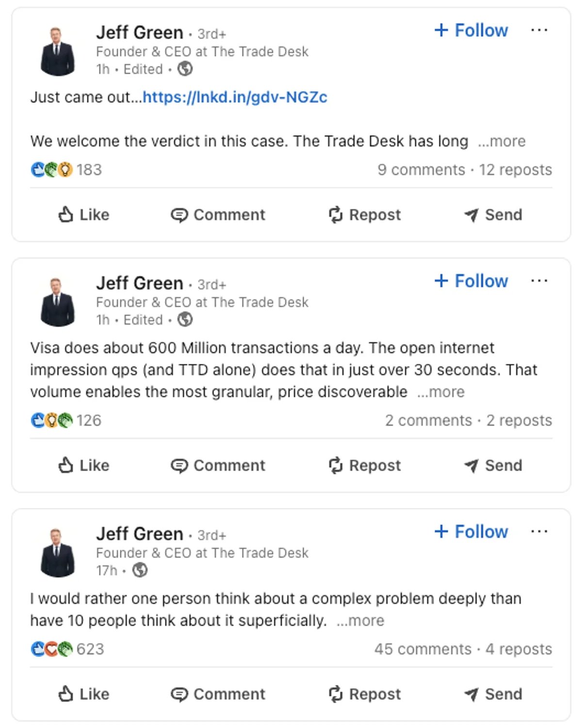582x728 pixels.
Task: Expand '...more' on the verdict post
Action: point(501,141)
